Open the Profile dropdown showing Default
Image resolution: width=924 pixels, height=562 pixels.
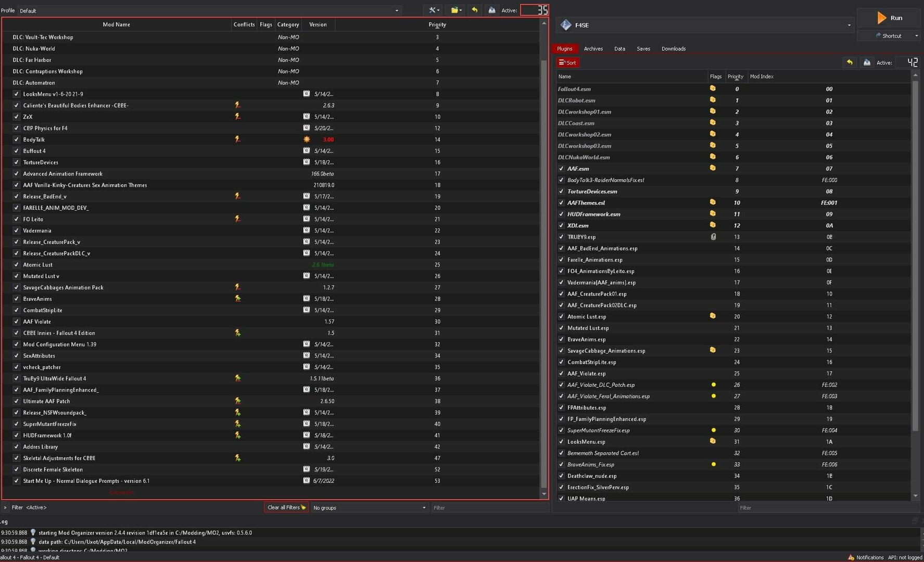tap(209, 10)
